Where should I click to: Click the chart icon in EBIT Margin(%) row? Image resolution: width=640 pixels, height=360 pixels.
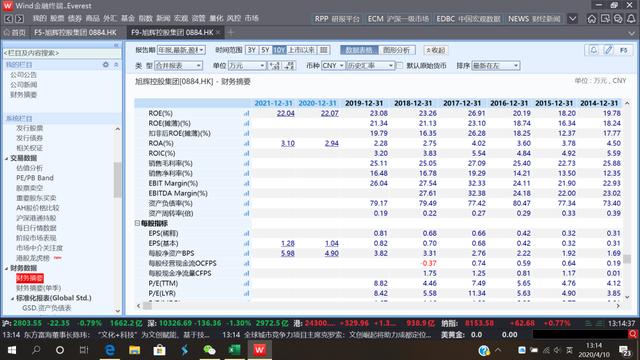pyautogui.click(x=246, y=183)
